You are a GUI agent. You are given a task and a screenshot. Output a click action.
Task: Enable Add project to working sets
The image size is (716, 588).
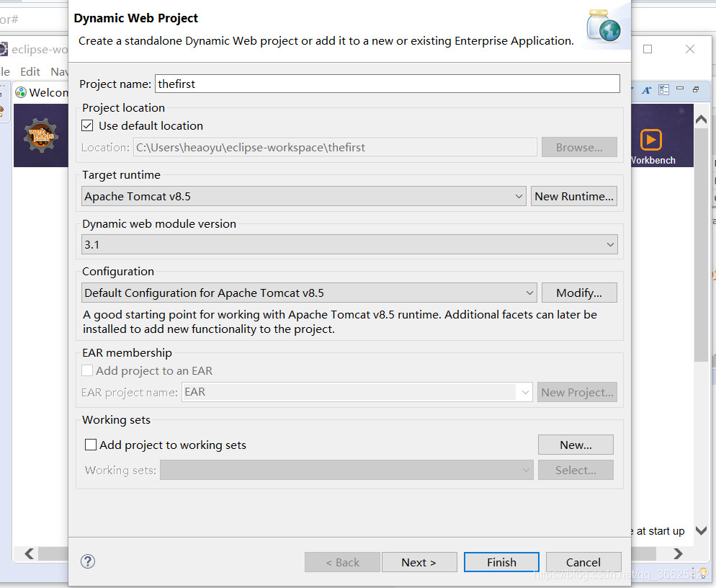[91, 445]
